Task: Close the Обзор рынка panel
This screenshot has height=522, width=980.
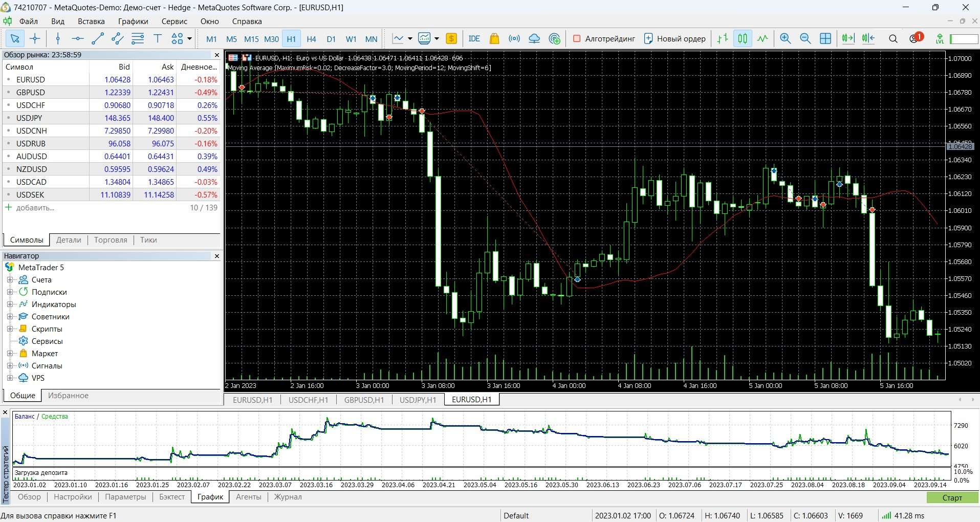Action: pos(216,55)
